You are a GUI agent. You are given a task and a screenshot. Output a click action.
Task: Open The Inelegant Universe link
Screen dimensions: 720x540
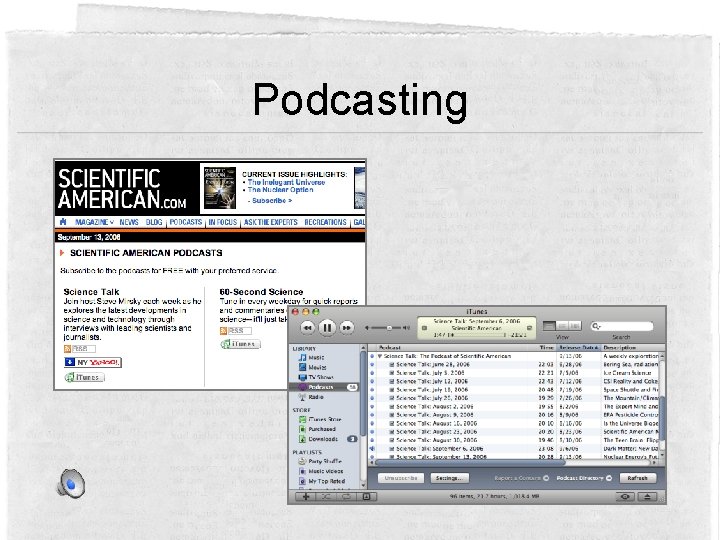click(286, 182)
